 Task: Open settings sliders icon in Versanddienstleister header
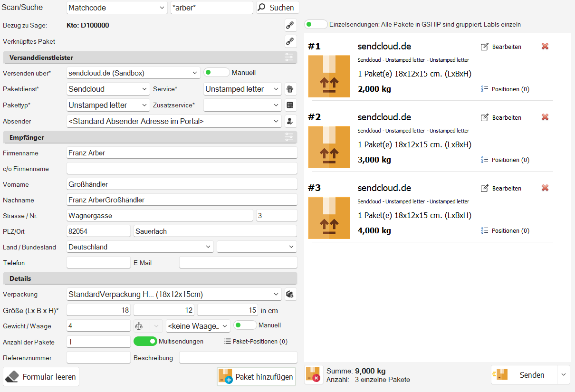click(x=289, y=57)
